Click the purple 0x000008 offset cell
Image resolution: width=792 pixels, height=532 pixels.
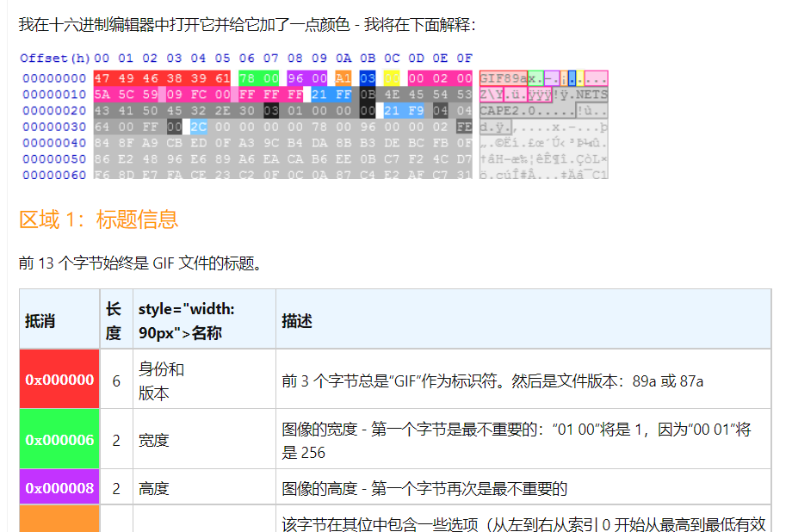(59, 487)
